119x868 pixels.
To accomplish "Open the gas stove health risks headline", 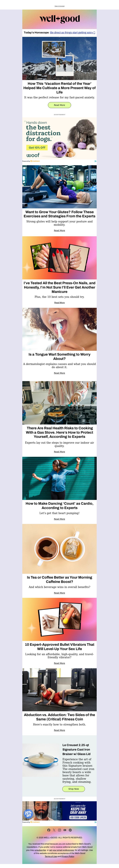I will [x=59, y=432].
